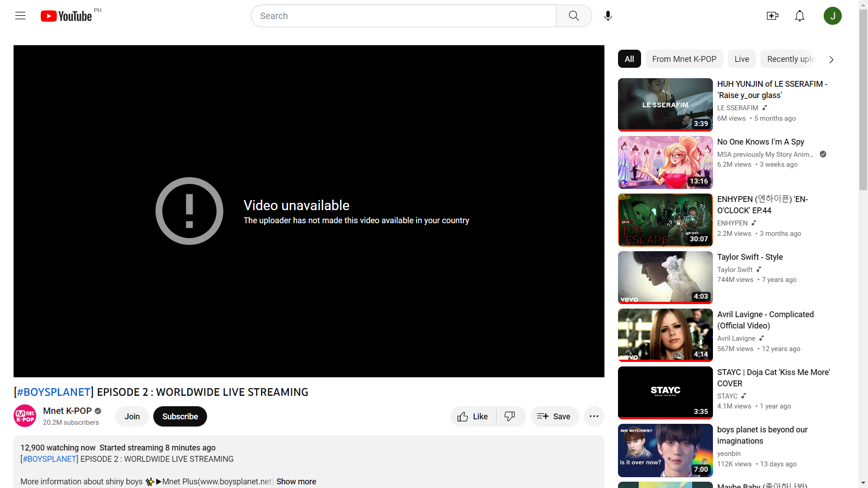The width and height of the screenshot is (868, 488).
Task: Like the video
Action: coord(473,416)
